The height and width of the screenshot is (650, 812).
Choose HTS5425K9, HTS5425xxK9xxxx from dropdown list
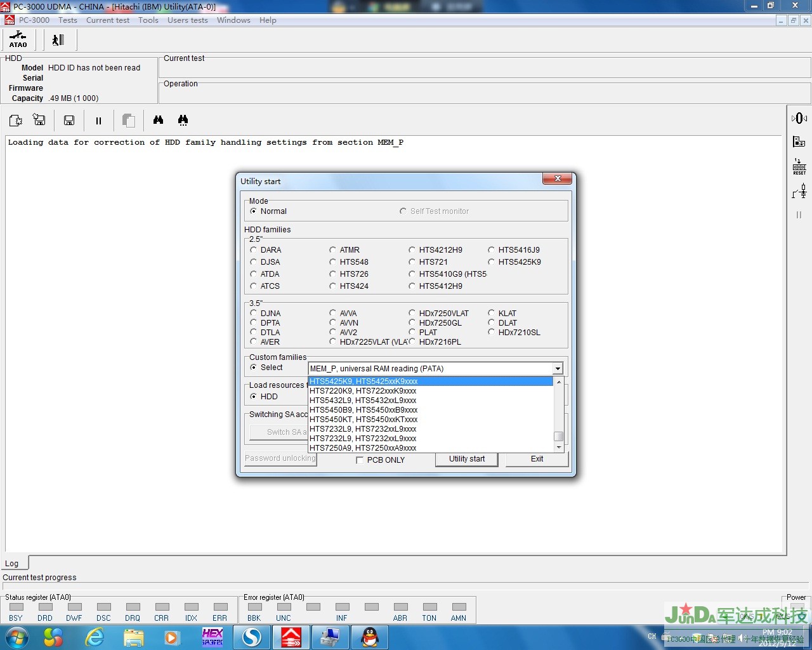tap(431, 381)
